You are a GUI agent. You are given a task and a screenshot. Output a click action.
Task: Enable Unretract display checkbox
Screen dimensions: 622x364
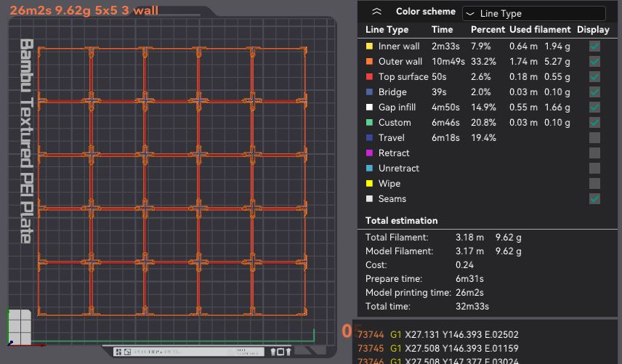pos(594,169)
